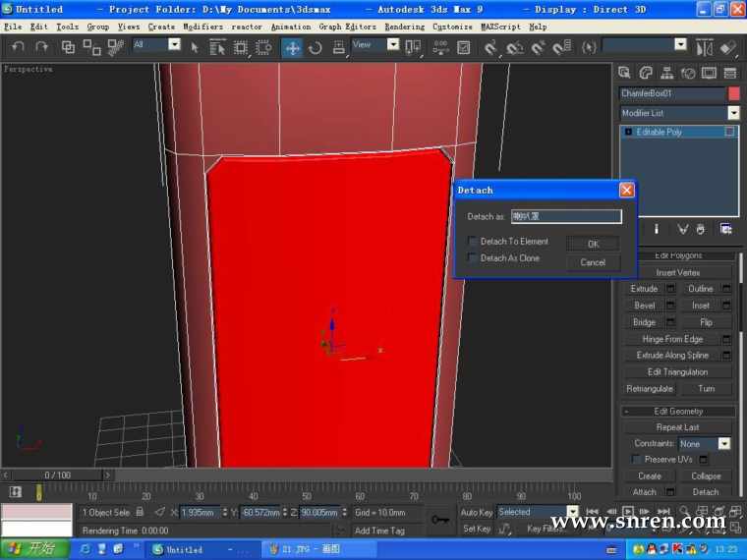Open the Modify command panel tab
Viewport: 747px width, 560px height.
(646, 73)
